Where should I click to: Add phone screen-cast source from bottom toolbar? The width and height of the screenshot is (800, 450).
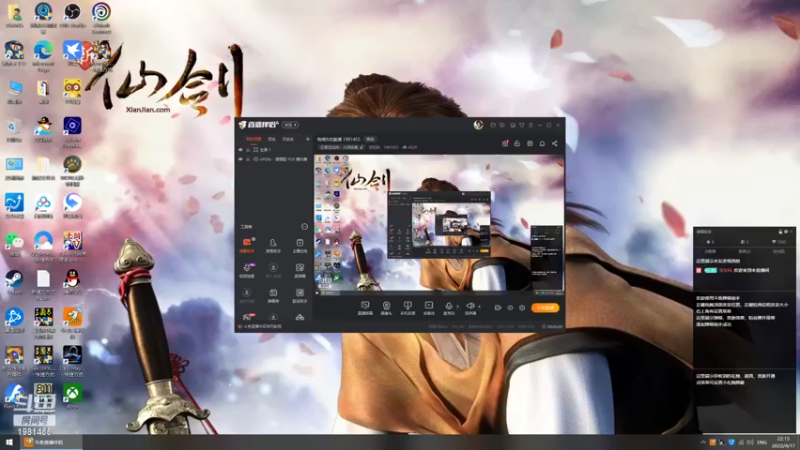coord(407,308)
